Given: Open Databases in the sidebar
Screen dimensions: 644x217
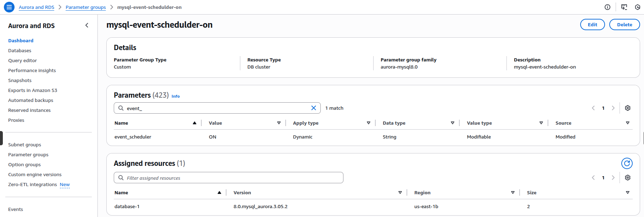Looking at the screenshot, I should point(20,51).
